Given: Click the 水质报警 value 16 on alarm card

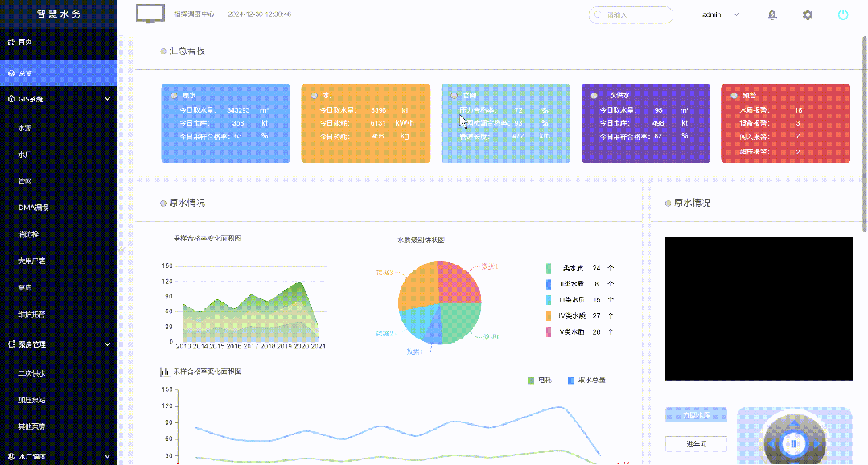Looking at the screenshot, I should (798, 110).
